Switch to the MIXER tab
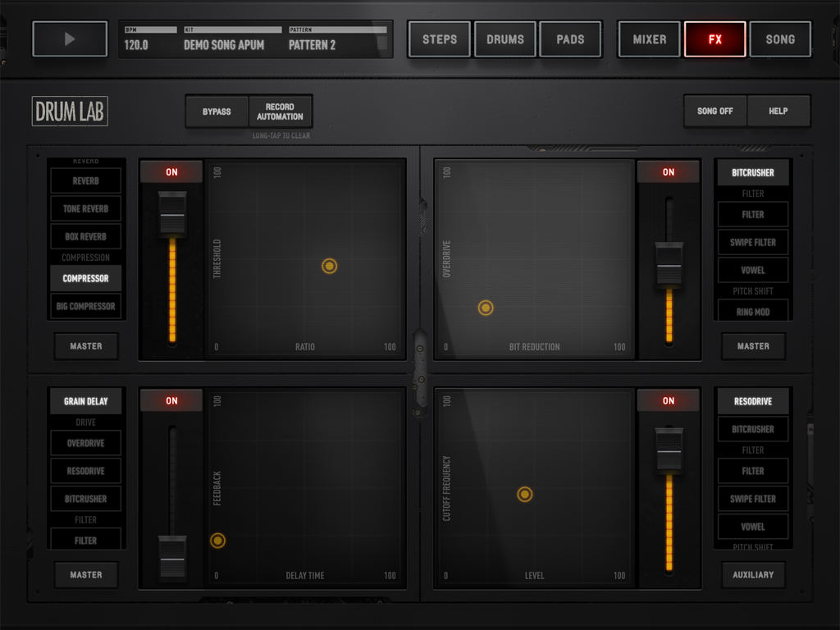840x630 pixels. click(x=648, y=39)
